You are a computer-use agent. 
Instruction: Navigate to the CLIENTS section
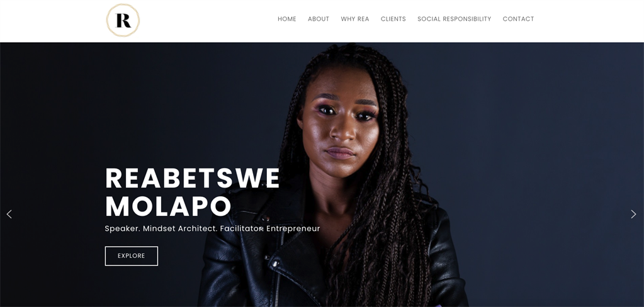393,19
